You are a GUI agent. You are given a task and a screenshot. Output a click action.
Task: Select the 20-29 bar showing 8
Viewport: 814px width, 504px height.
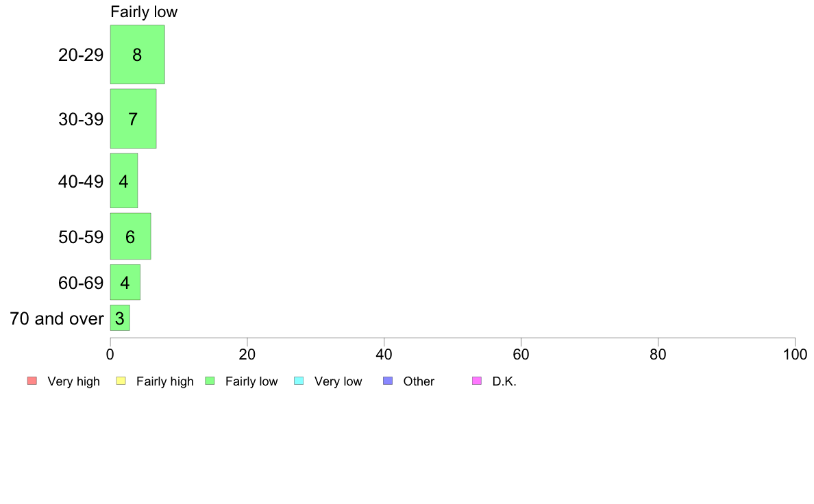(138, 55)
